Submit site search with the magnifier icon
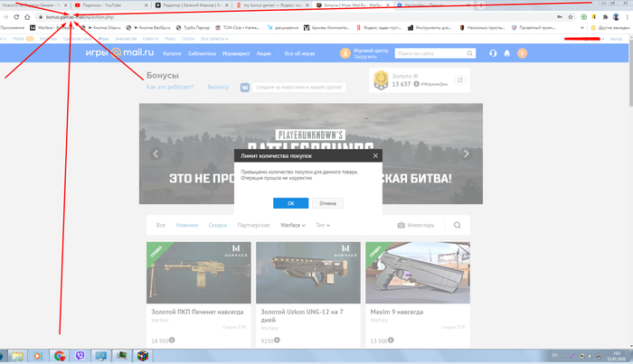633x364 pixels. click(x=469, y=53)
